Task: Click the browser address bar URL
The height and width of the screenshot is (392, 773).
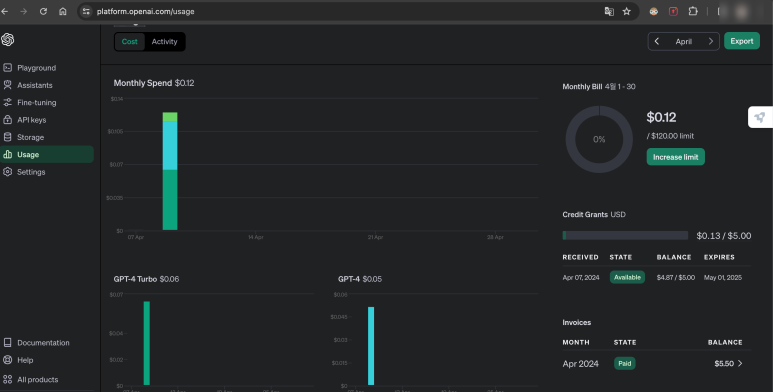Action: [x=145, y=11]
